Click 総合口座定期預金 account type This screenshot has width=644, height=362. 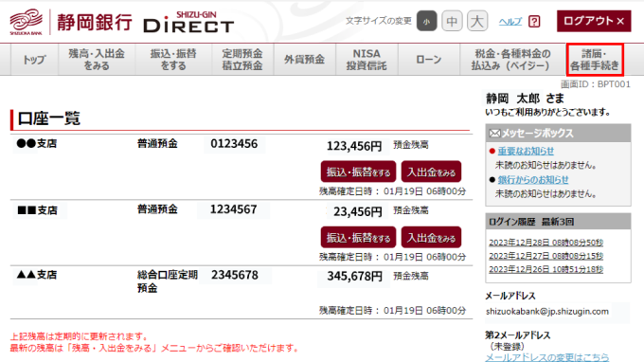[168, 281]
